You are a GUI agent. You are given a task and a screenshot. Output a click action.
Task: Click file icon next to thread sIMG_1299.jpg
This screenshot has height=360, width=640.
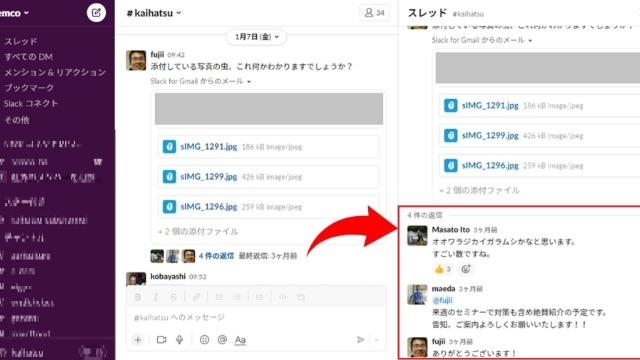451,136
